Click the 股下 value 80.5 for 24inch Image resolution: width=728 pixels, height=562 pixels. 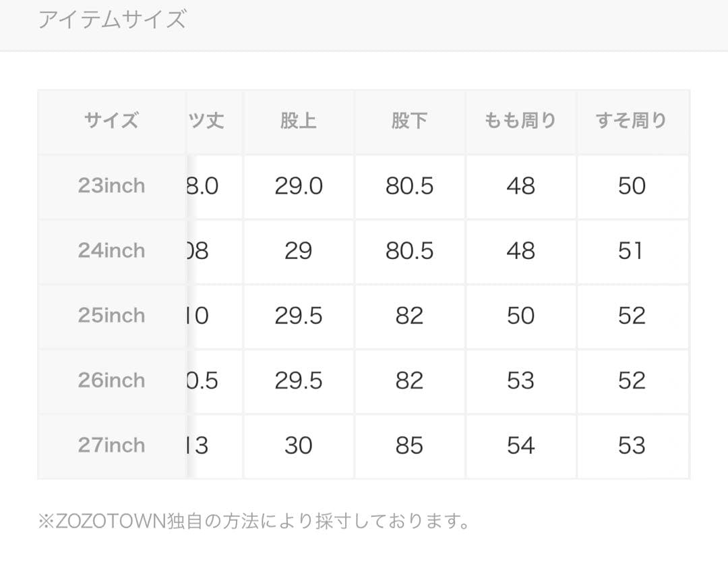click(x=409, y=250)
